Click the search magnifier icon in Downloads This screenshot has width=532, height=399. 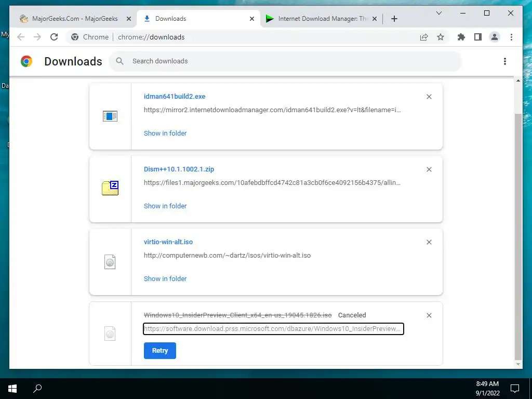point(119,61)
